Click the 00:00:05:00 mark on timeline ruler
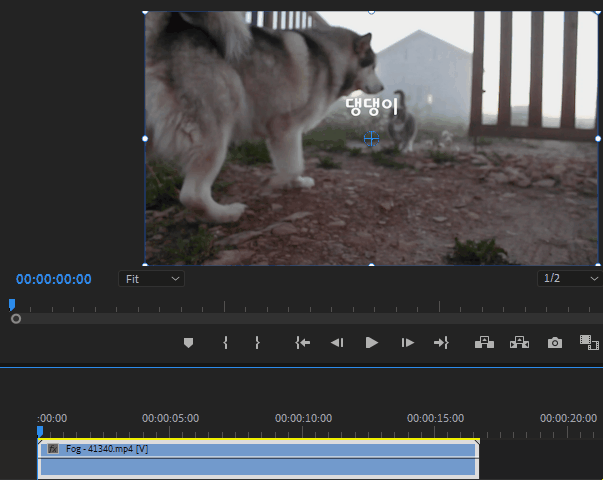This screenshot has width=603, height=480. tap(170, 418)
